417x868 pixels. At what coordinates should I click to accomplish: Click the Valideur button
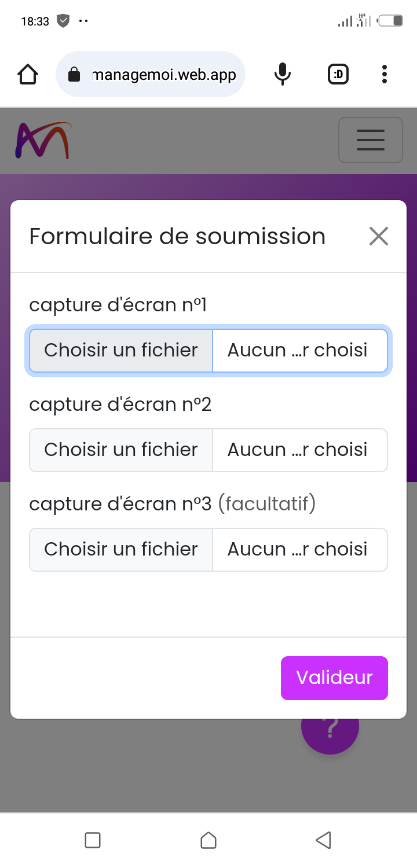[334, 678]
